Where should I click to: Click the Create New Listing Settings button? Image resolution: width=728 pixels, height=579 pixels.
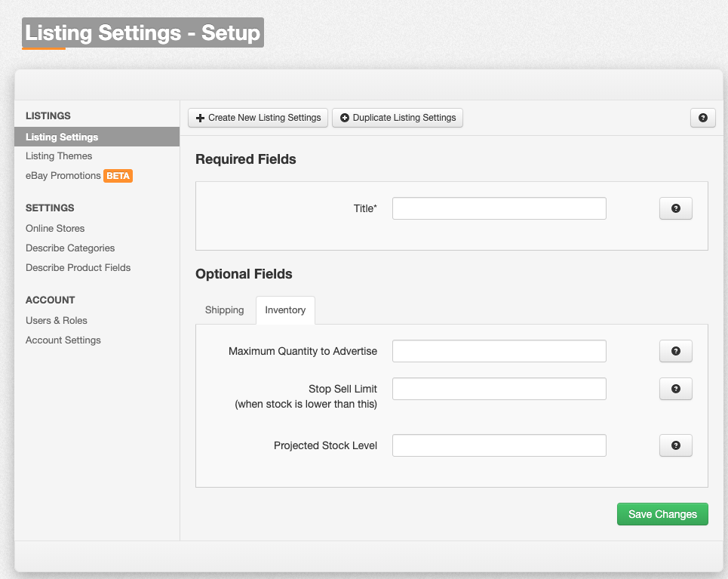(x=258, y=118)
